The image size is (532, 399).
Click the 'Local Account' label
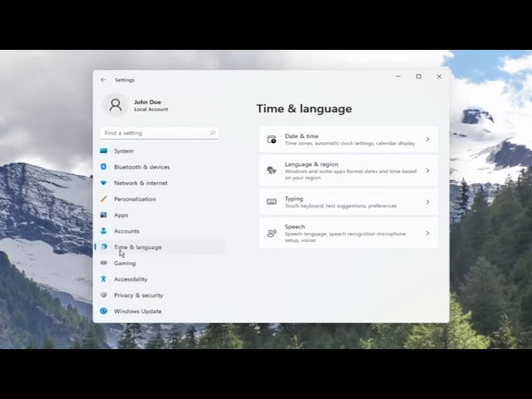151,109
